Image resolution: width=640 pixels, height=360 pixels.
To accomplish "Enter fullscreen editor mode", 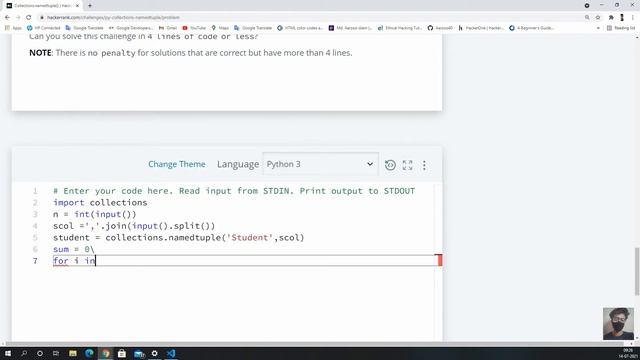I will [407, 165].
